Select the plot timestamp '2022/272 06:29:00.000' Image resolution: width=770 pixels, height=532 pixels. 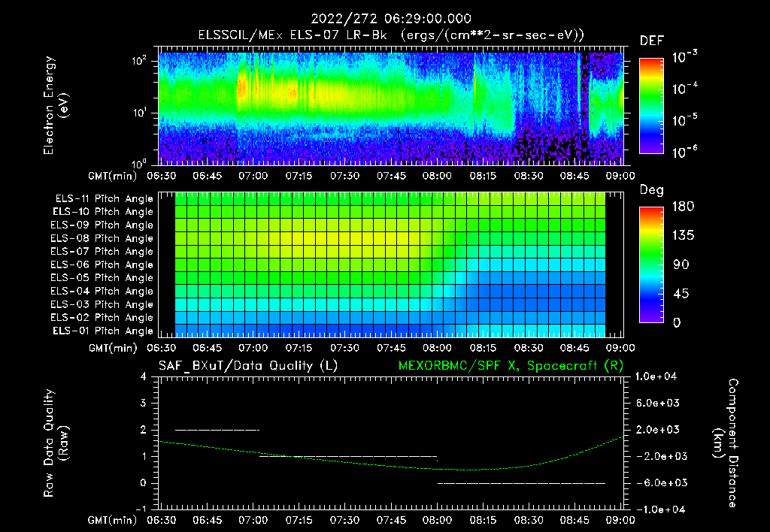pyautogui.click(x=391, y=19)
